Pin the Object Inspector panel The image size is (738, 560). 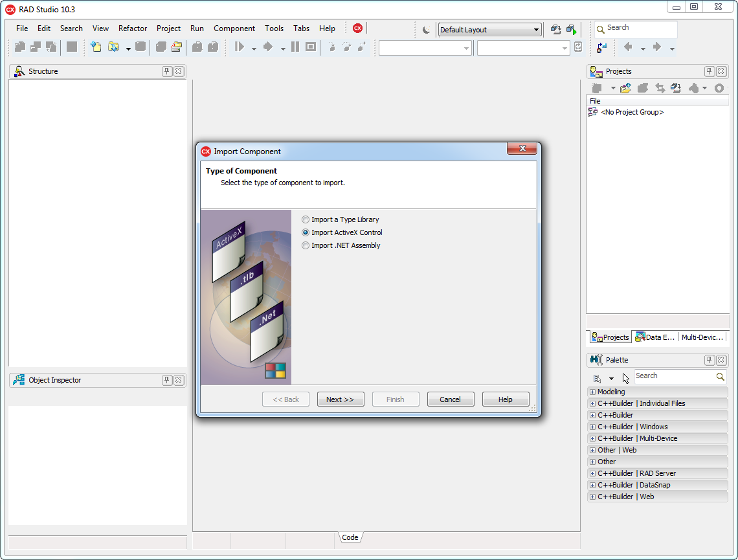[166, 380]
